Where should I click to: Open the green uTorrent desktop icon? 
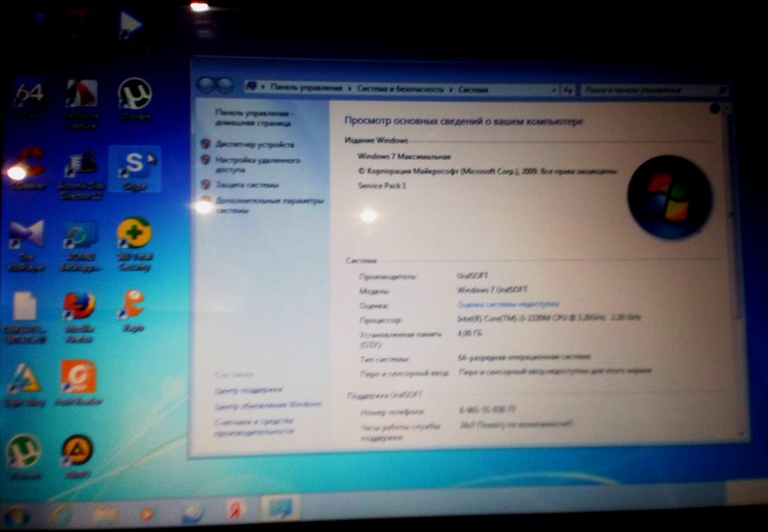[x=24, y=457]
